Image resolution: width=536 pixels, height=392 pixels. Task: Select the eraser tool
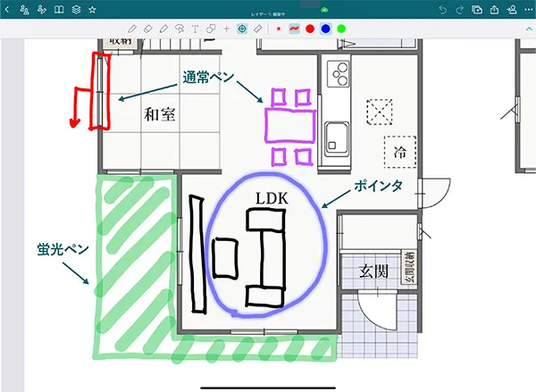coord(148,29)
